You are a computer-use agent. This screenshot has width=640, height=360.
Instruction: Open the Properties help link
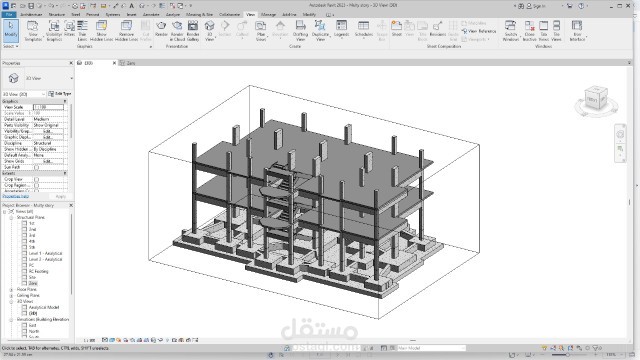pos(16,196)
